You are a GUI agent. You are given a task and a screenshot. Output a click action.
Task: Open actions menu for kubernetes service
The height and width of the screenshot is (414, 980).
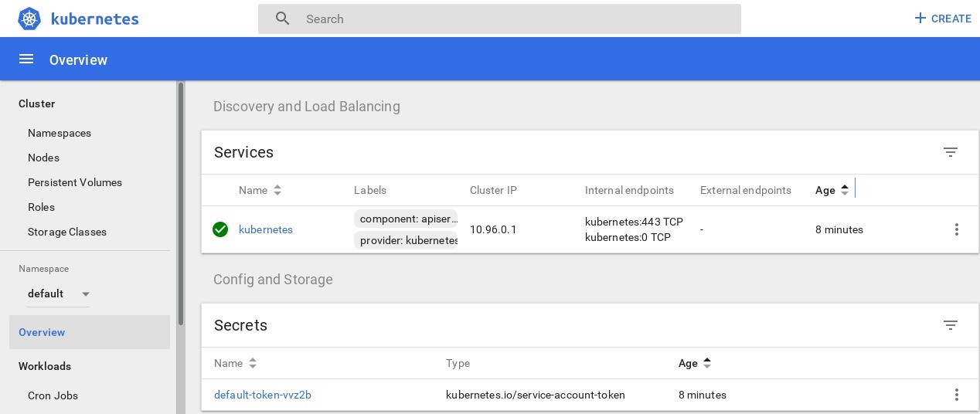(957, 229)
